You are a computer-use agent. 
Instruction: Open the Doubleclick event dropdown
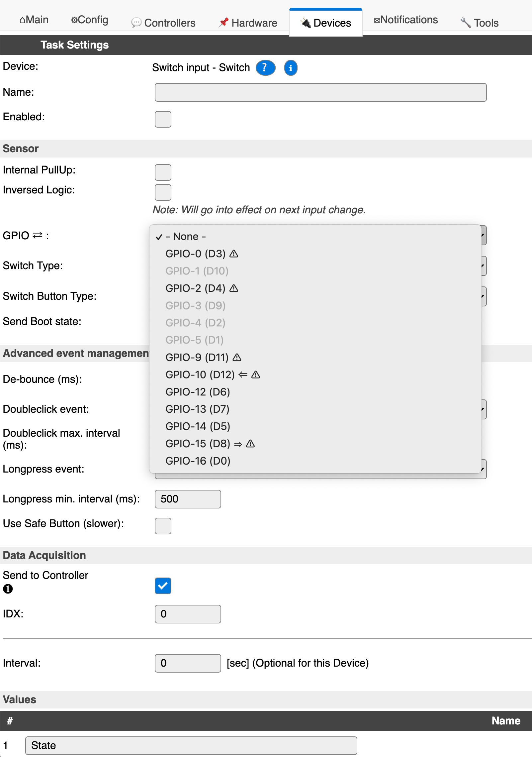484,409
